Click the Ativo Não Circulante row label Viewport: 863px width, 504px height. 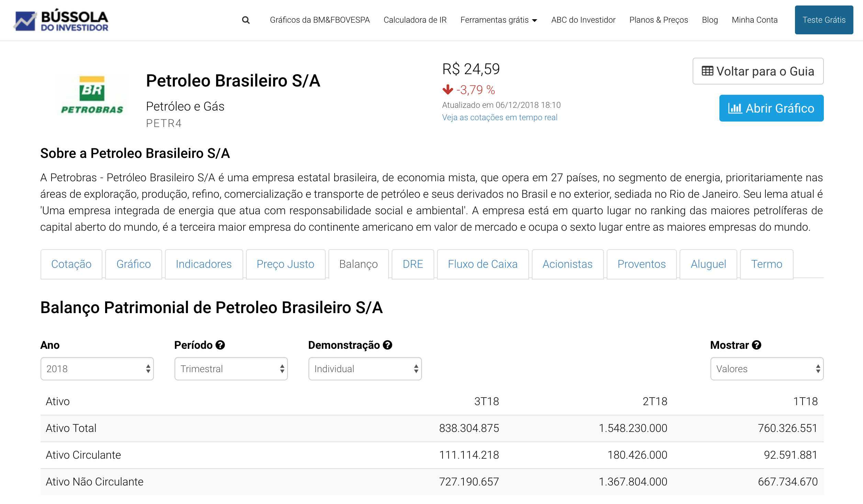(x=94, y=482)
